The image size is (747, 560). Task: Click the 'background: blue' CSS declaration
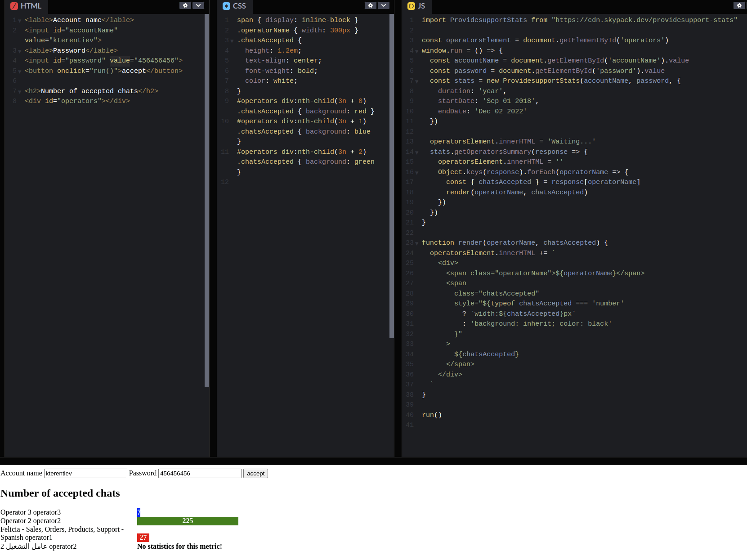pos(338,131)
